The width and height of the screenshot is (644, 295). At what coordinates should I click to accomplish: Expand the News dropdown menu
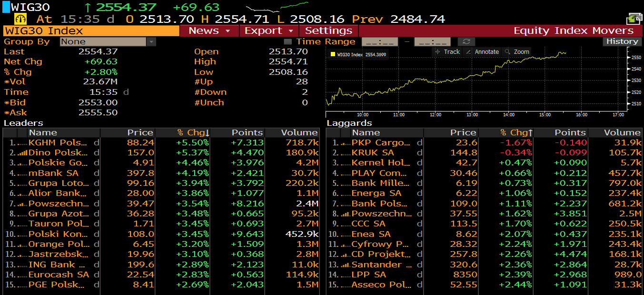[x=210, y=31]
